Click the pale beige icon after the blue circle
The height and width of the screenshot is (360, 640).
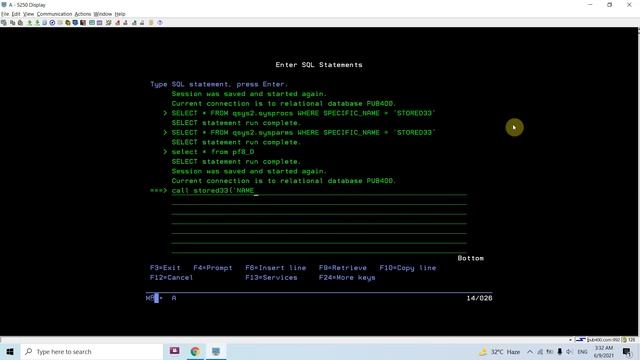60,23
